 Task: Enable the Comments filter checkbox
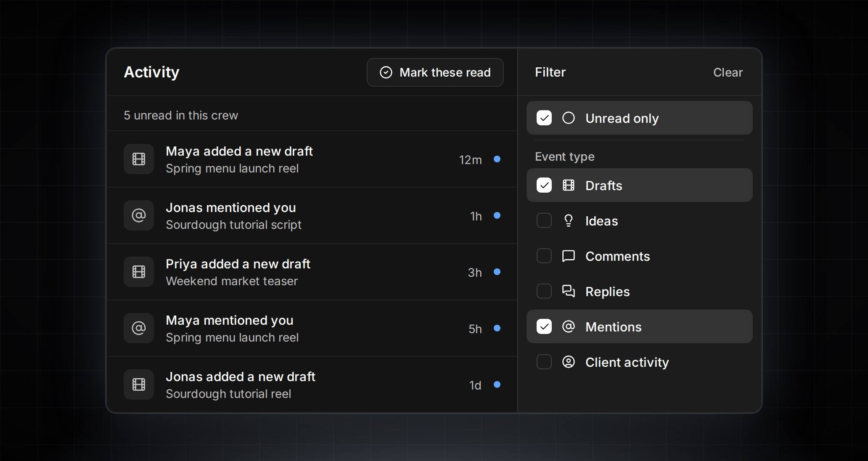point(544,256)
